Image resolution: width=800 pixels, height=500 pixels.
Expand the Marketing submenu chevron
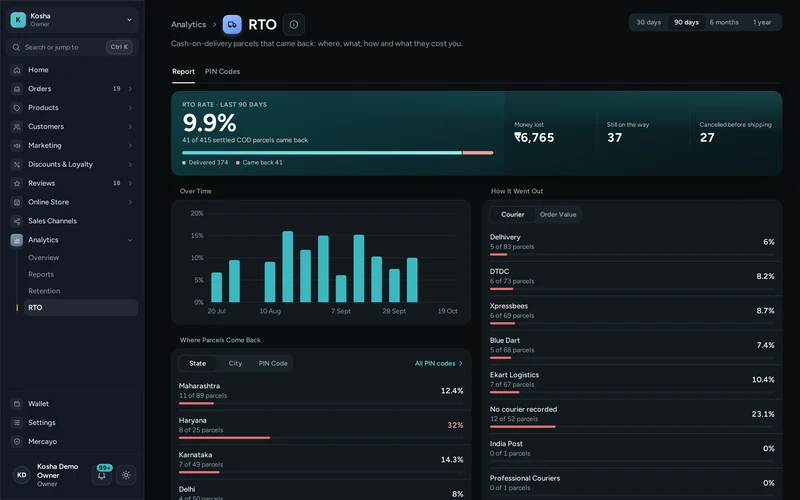[x=130, y=145]
